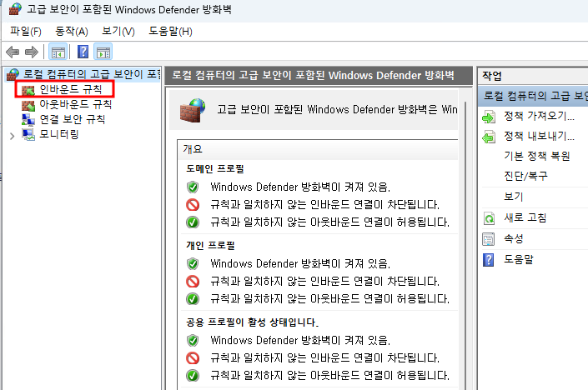Click 정책 내보내기... action
The image size is (588, 390).
(539, 136)
